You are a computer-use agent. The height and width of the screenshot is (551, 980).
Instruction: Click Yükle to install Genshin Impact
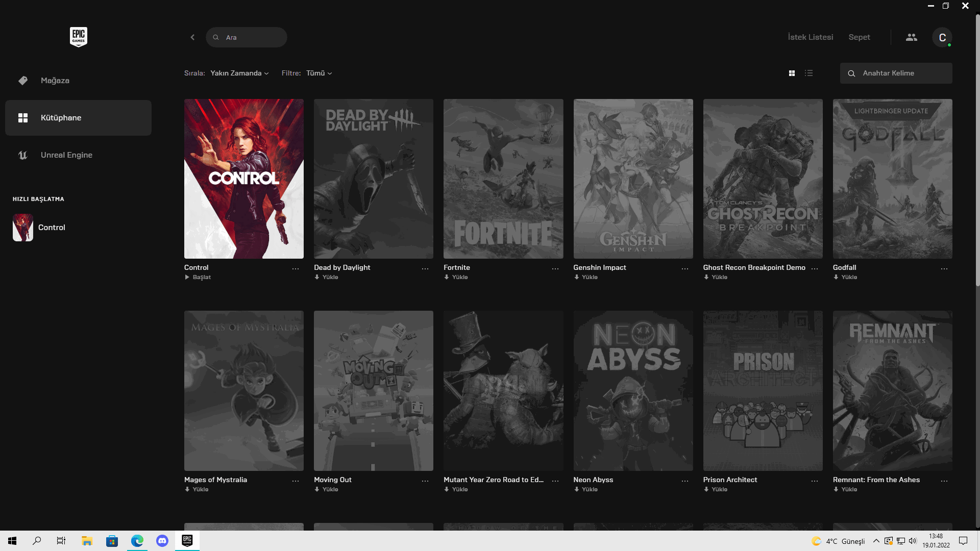(585, 278)
